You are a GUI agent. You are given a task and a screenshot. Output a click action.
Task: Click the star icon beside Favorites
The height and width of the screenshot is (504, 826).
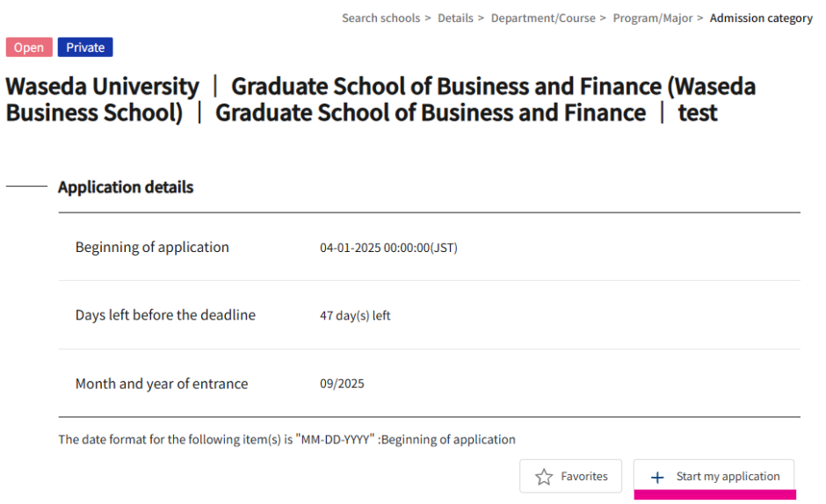(x=544, y=477)
